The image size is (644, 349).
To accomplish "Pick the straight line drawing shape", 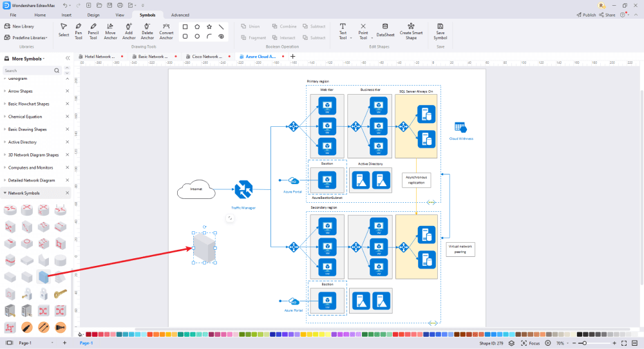I will pos(222,26).
